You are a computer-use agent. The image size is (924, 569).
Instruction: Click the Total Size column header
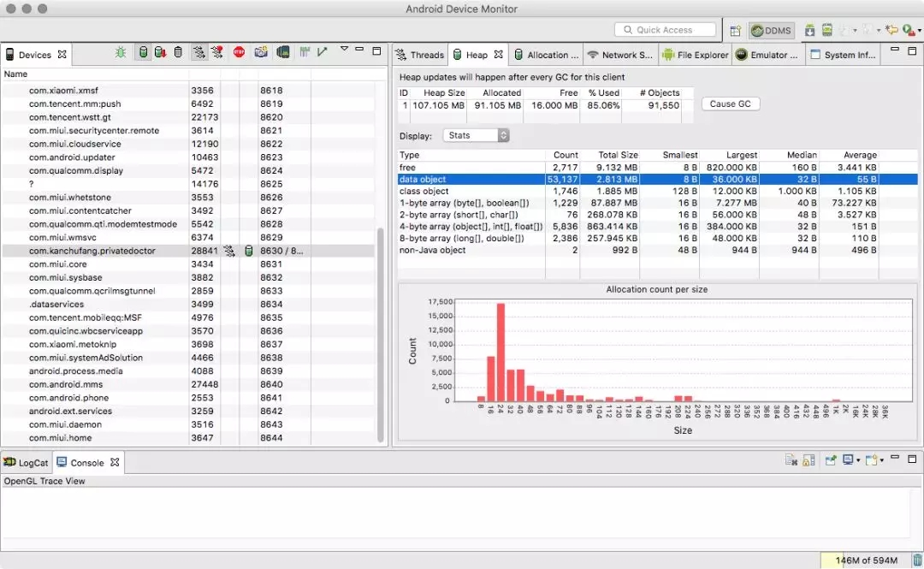610,155
